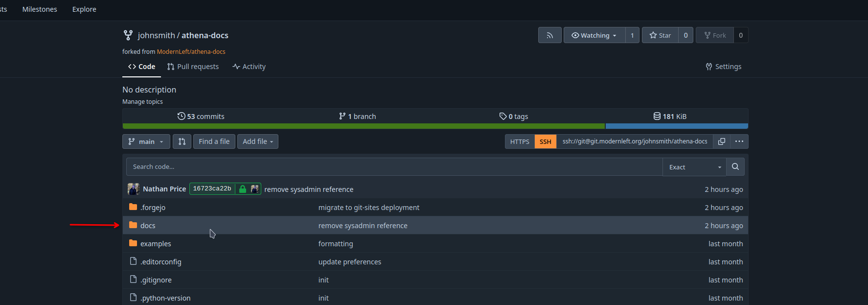Viewport: 868px width, 305px height.
Task: Open the RSS feed icon button
Action: (x=550, y=35)
